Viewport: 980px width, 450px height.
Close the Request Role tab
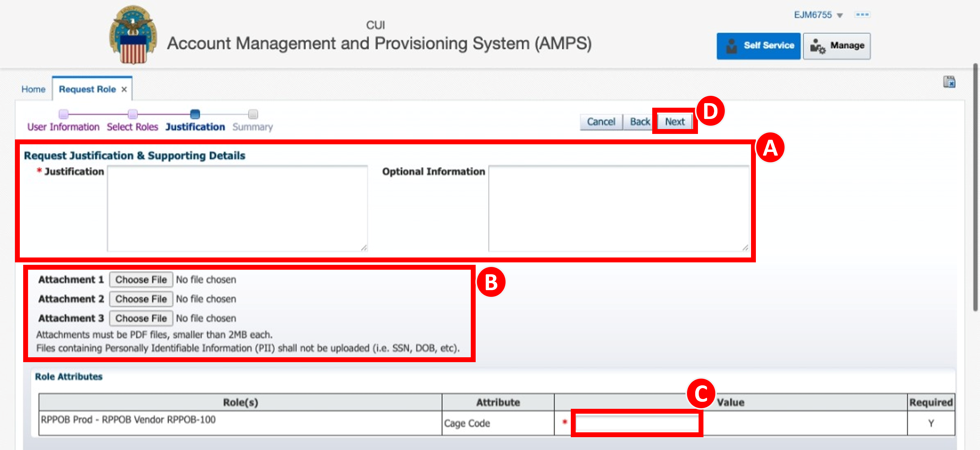(124, 89)
